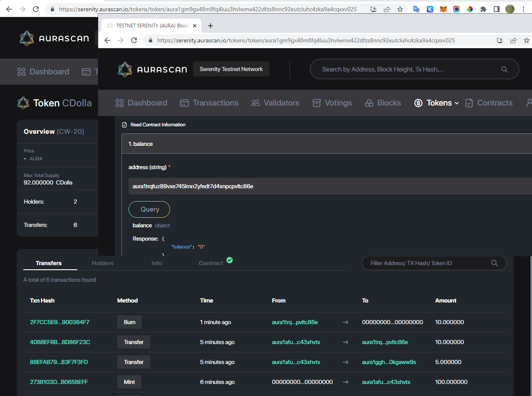Click the Aurascan logo in front window
Viewport: 532px width, 396px height.
click(152, 69)
